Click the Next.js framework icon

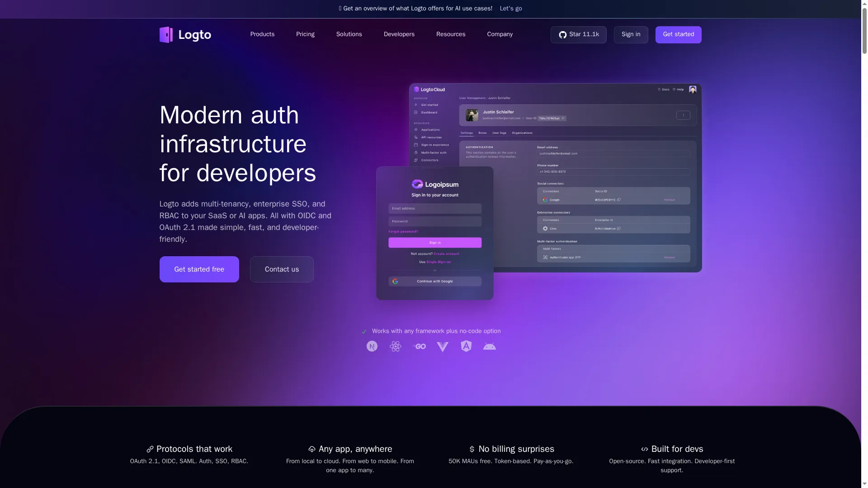coord(372,347)
